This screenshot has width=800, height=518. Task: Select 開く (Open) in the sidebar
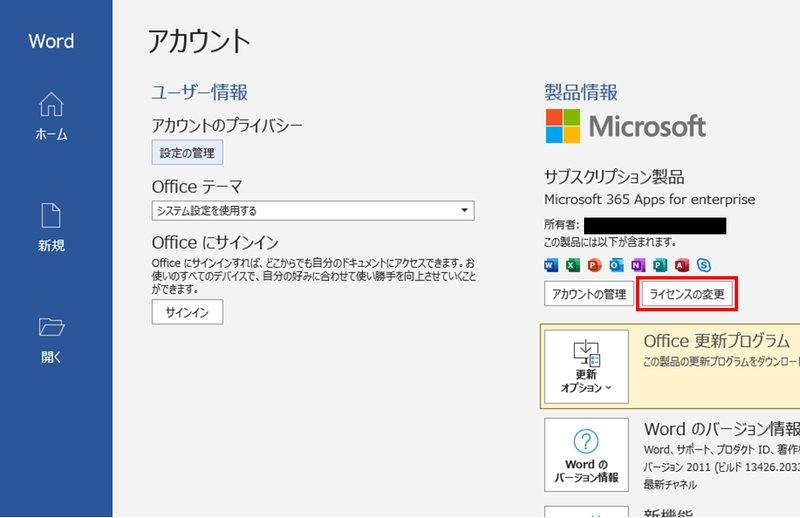(x=51, y=339)
